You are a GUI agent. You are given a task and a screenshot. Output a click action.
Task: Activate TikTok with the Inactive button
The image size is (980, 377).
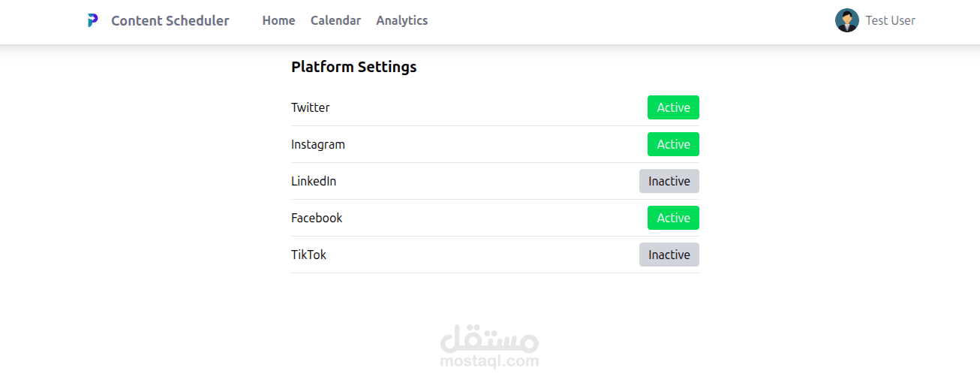pyautogui.click(x=669, y=255)
